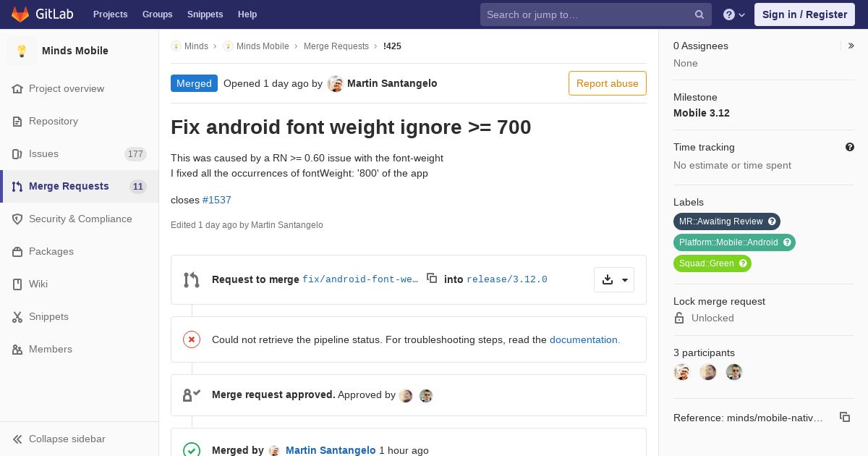Click the Wiki book icon

(x=17, y=284)
